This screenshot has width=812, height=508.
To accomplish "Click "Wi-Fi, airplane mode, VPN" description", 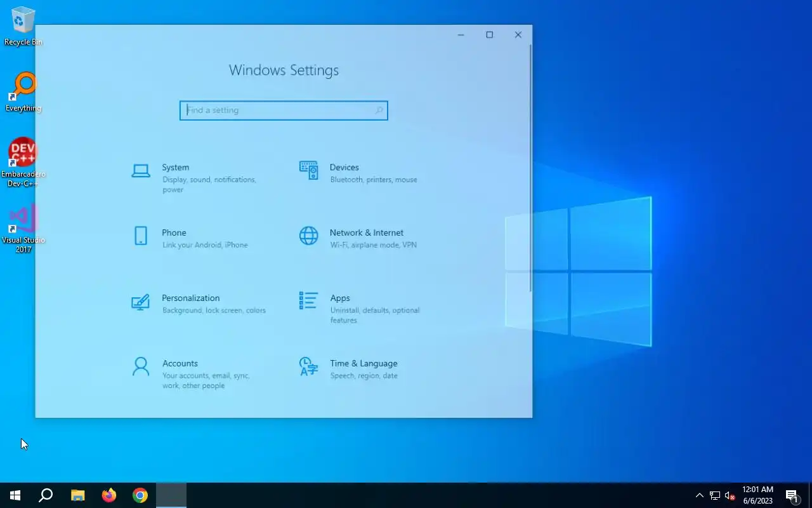I will [x=373, y=245].
